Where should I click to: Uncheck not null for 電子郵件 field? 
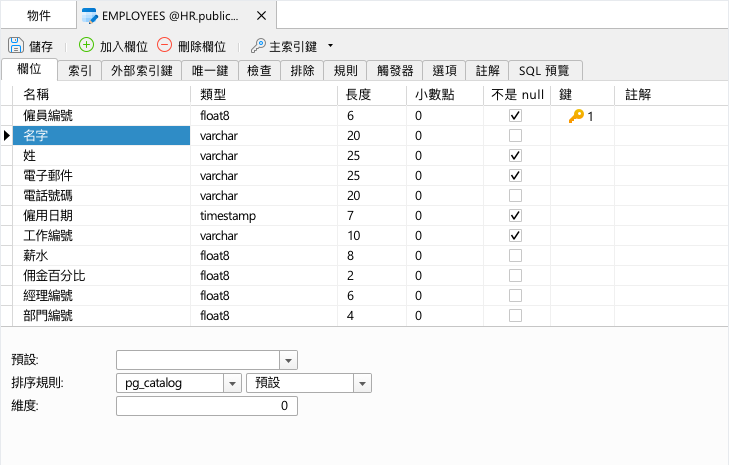[x=515, y=176]
